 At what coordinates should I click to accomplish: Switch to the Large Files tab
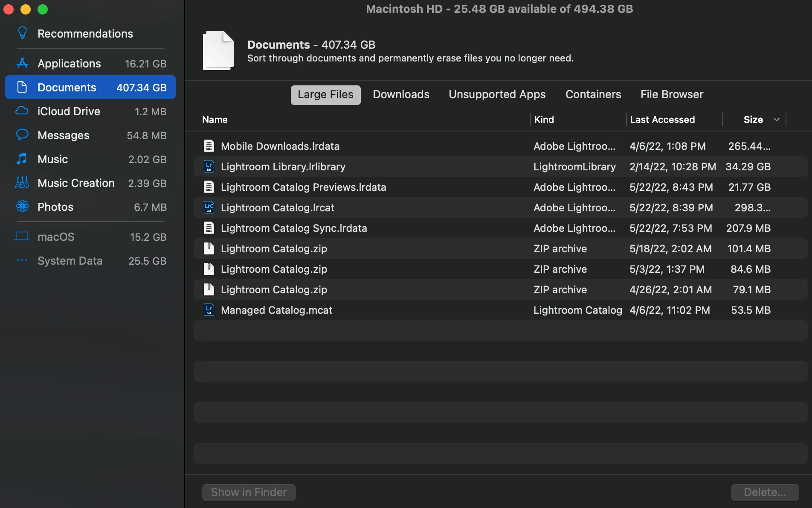point(325,94)
